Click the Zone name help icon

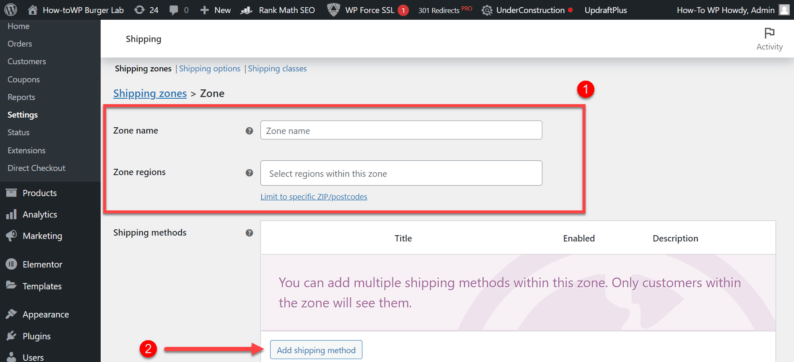click(249, 131)
